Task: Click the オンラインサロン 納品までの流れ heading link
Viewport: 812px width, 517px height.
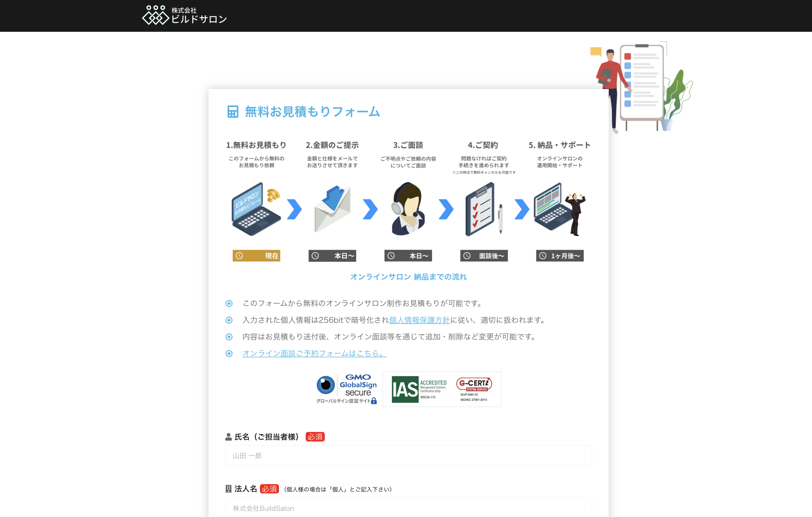Action: point(408,277)
